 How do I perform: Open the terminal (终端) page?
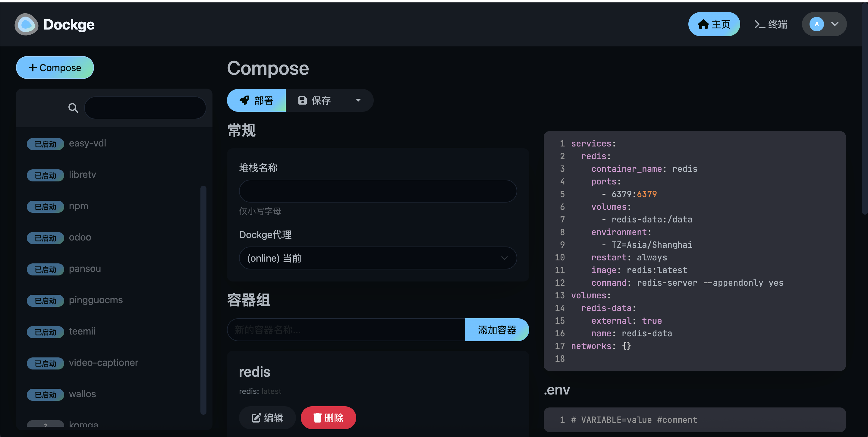770,24
